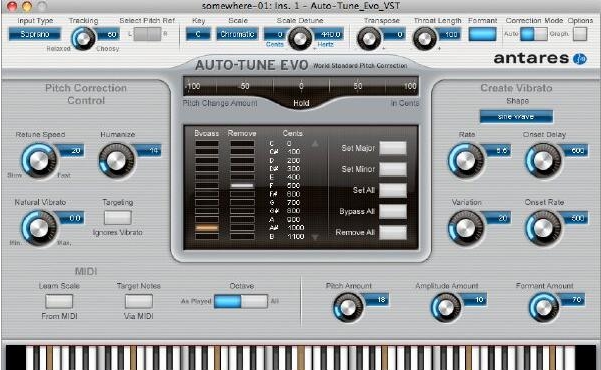Click the Set All button
The width and height of the screenshot is (601, 370).
click(393, 190)
